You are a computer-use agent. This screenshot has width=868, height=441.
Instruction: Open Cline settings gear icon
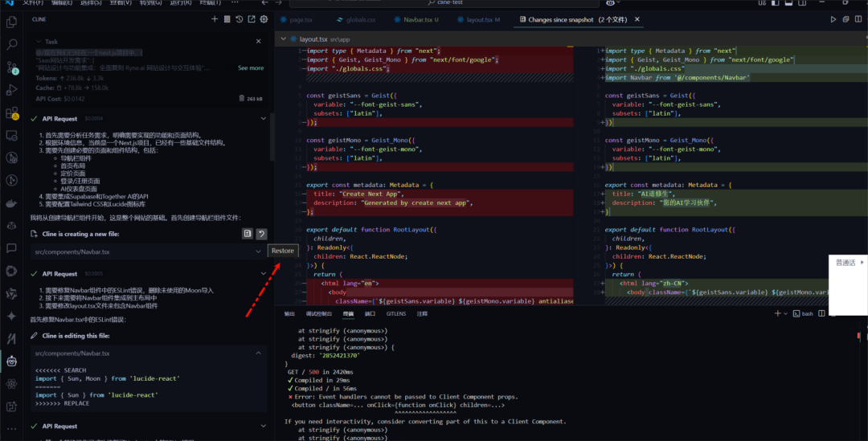click(264, 19)
